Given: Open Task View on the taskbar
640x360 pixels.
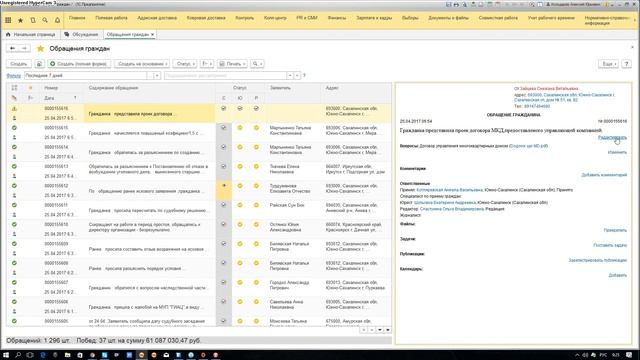Looking at the screenshot, I should (30, 355).
